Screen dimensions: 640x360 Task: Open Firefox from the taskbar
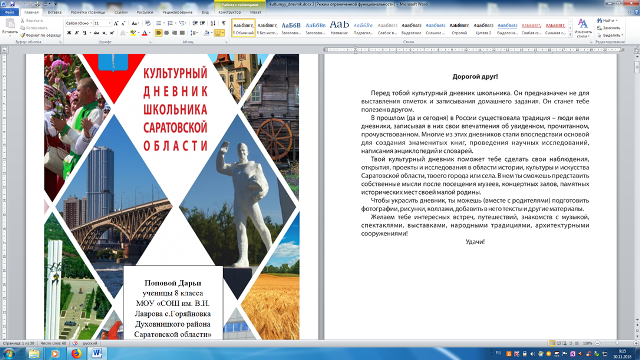pos(76,353)
